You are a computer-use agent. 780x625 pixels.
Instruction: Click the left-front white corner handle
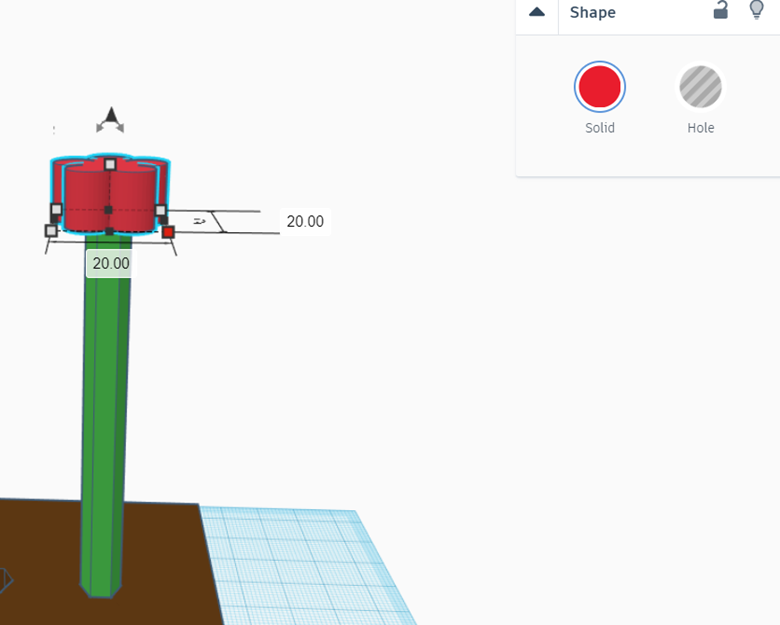[51, 230]
